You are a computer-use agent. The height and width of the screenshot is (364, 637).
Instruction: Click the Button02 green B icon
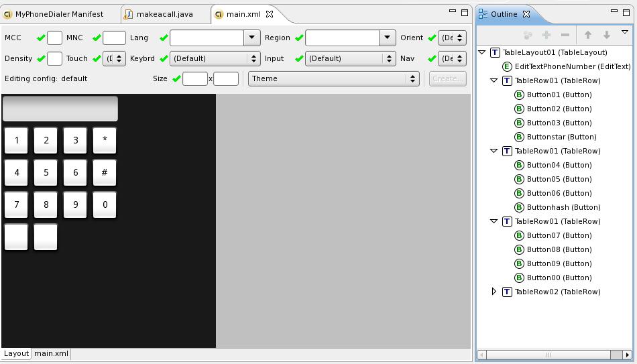[519, 109]
